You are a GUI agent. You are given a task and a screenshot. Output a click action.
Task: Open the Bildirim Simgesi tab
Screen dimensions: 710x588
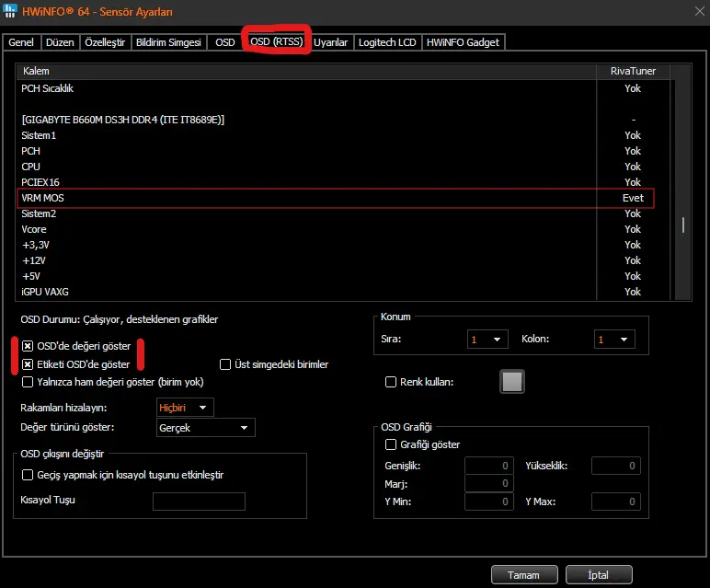click(x=168, y=42)
